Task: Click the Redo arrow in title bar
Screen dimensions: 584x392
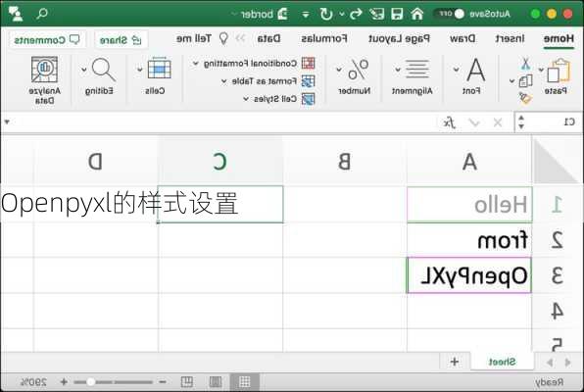Action: [326, 14]
